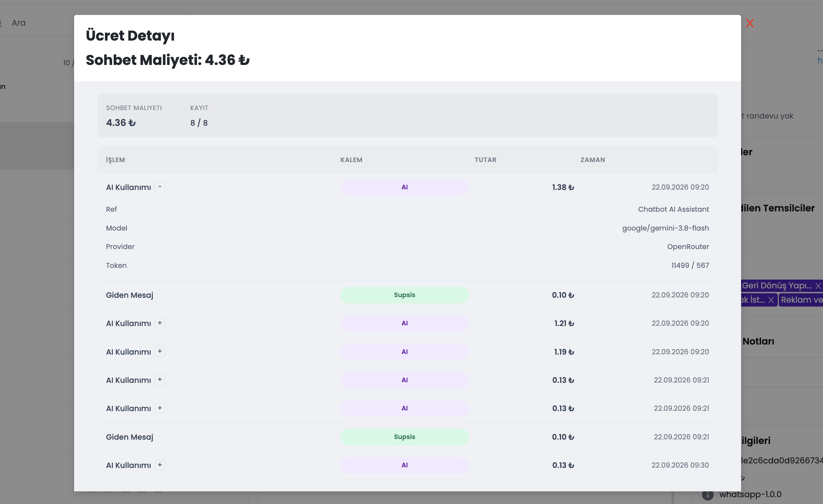Click the Reklam ve tag in background panel
The width and height of the screenshot is (823, 504).
(801, 300)
